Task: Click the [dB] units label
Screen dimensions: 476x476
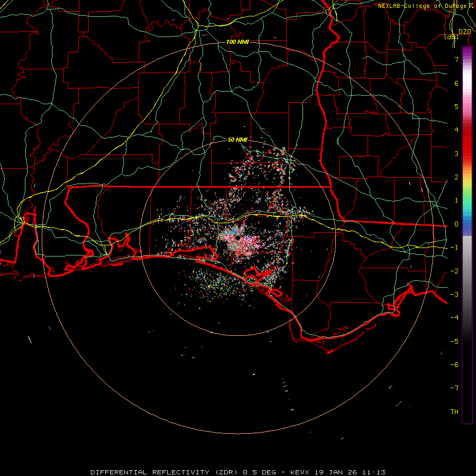Action: [452, 36]
